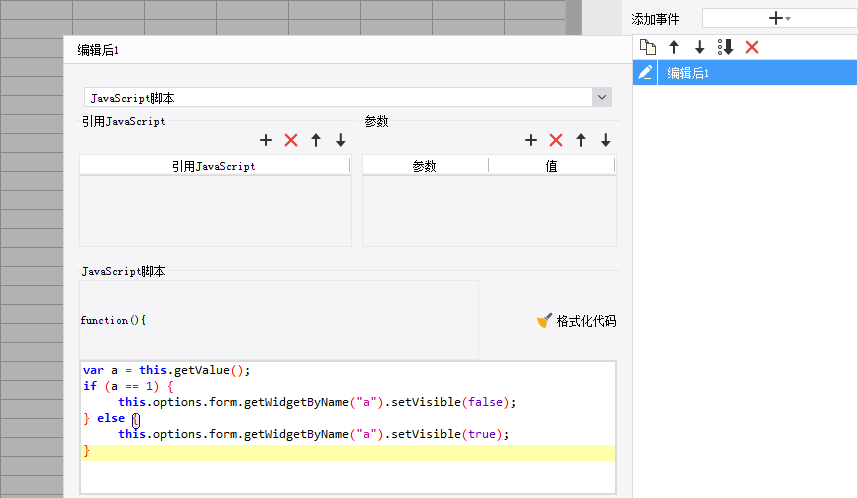Move the parameter down in 参数
The height and width of the screenshot is (498, 858).
(606, 140)
